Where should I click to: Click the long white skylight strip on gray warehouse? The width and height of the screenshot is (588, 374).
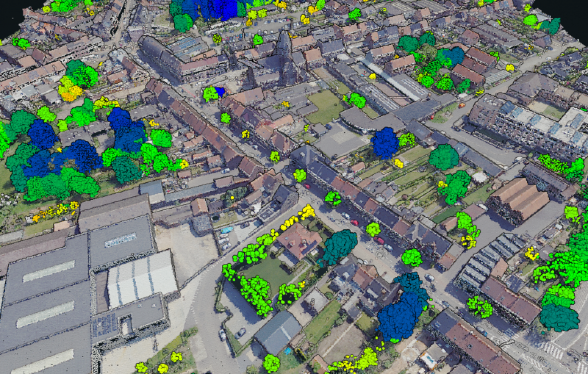pyautogui.click(x=49, y=271)
